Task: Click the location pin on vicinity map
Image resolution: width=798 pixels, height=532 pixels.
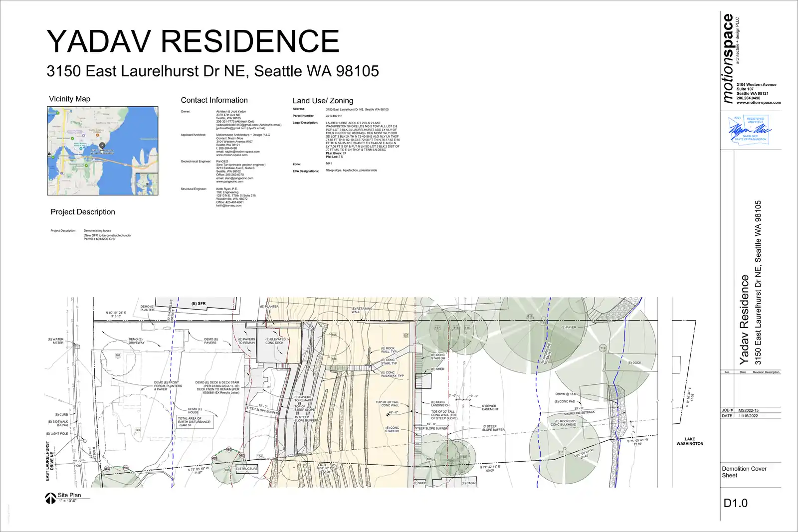Action: coord(102,146)
